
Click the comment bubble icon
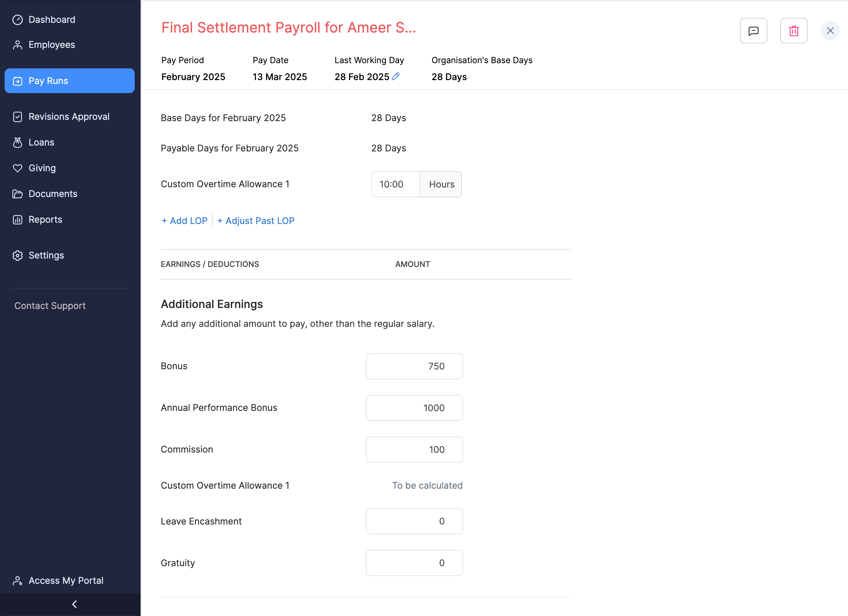pos(754,30)
